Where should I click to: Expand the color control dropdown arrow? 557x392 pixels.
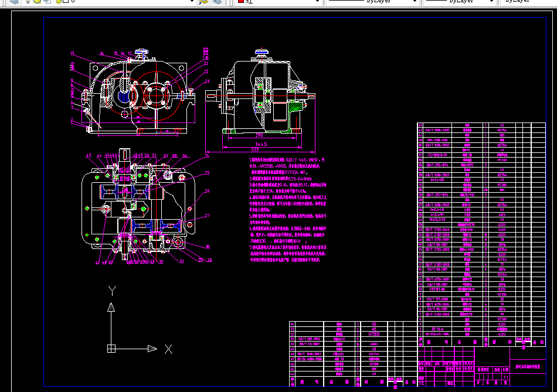coord(317,1)
